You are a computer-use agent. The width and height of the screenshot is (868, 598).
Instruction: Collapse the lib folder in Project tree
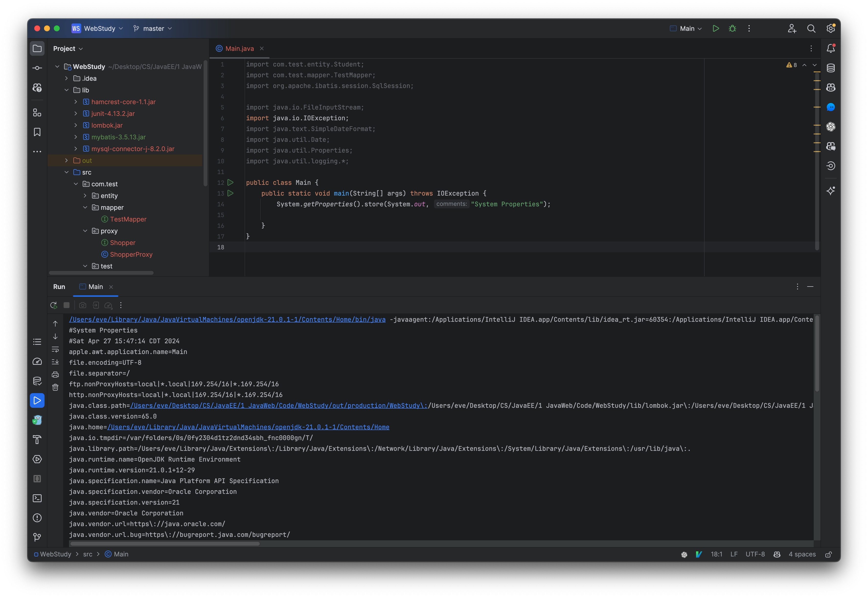click(x=67, y=90)
